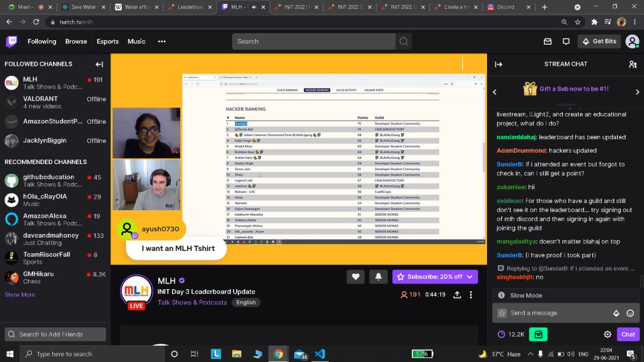Open the Twitch inbox notifications icon
Image resolution: width=644 pixels, height=362 pixels.
[548, 41]
